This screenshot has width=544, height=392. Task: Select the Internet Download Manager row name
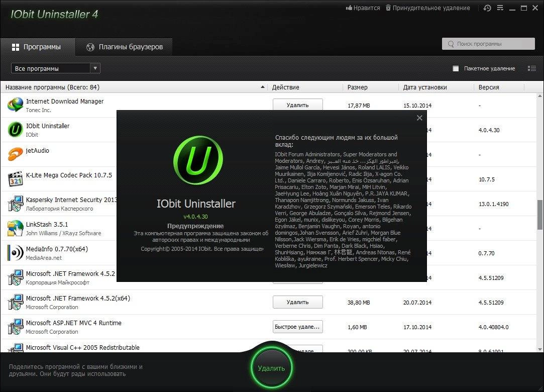(65, 102)
